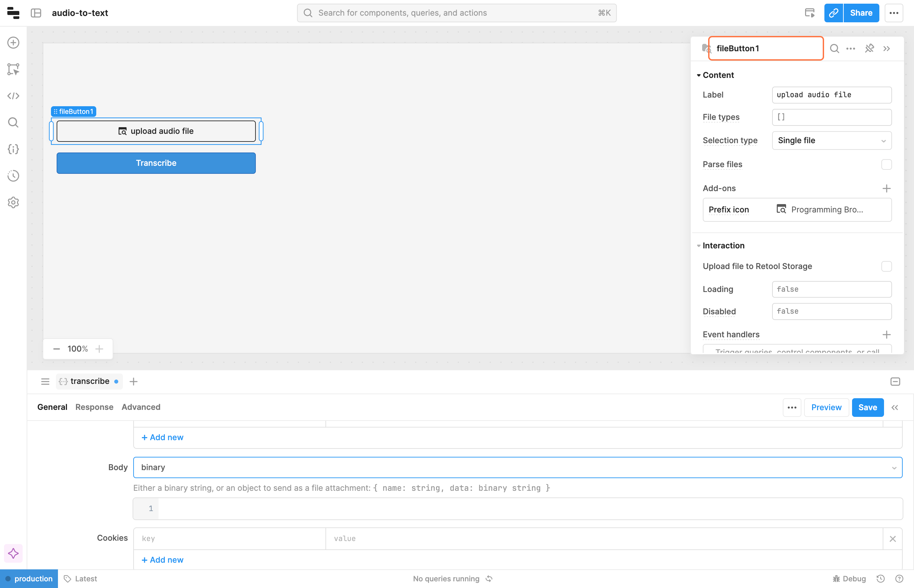Unpin the inspector panel with pin icon
The width and height of the screenshot is (914, 588).
tap(869, 49)
